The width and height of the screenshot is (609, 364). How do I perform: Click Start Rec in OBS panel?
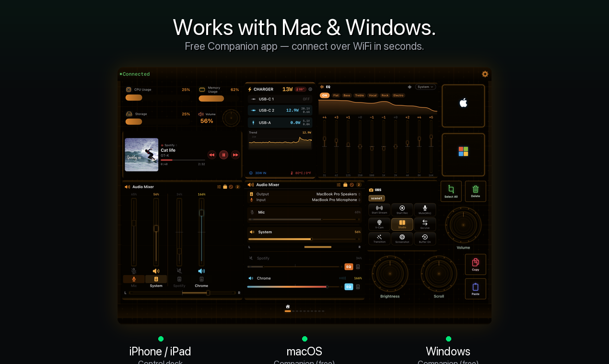pyautogui.click(x=402, y=210)
